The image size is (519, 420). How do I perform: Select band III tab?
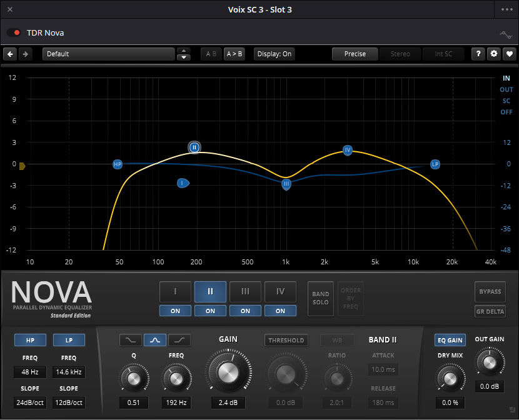tap(245, 292)
